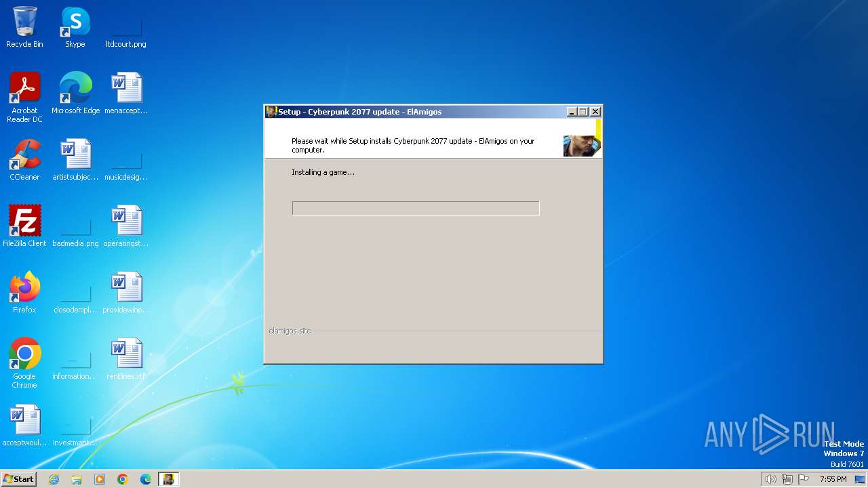Minimize the Cyberpunk 2077 setup window
Image resolution: width=868 pixels, height=488 pixels.
572,112
